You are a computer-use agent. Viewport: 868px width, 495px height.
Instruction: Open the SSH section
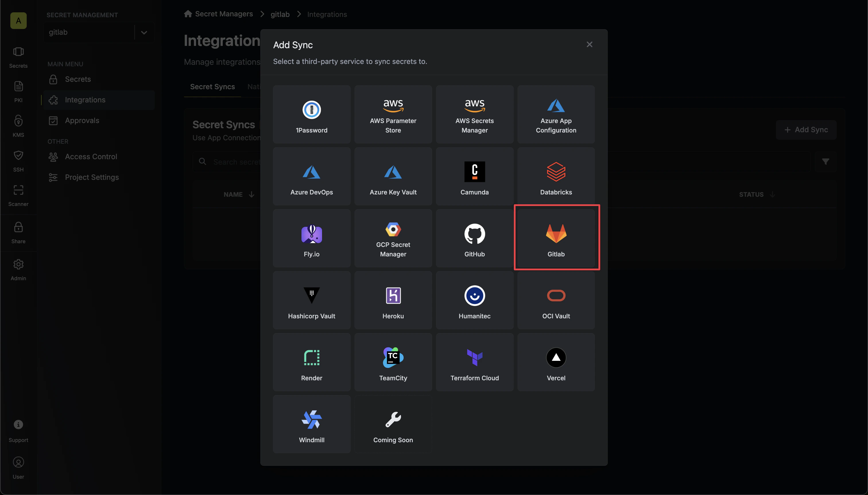18,161
